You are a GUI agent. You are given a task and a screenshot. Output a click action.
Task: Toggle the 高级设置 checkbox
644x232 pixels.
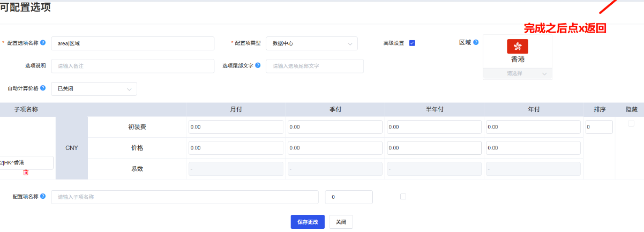[x=412, y=43]
